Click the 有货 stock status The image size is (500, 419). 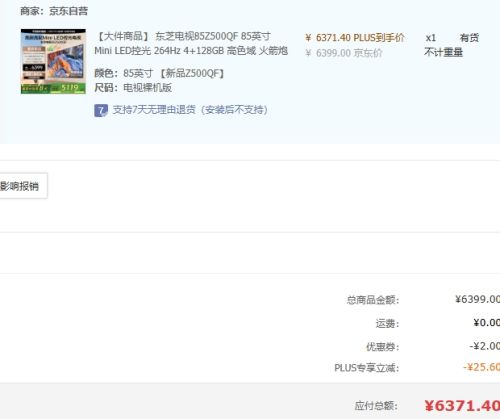click(469, 38)
